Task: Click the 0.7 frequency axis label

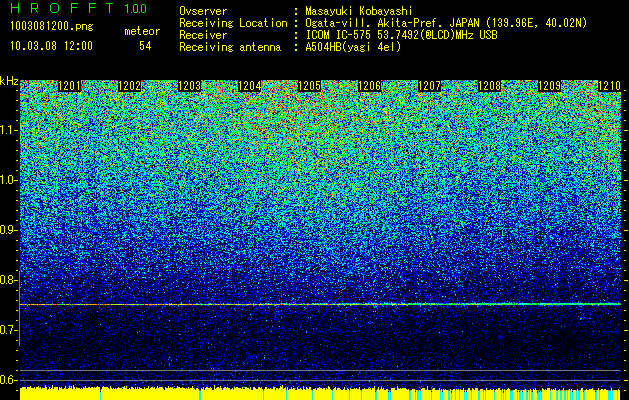Action: [8, 330]
